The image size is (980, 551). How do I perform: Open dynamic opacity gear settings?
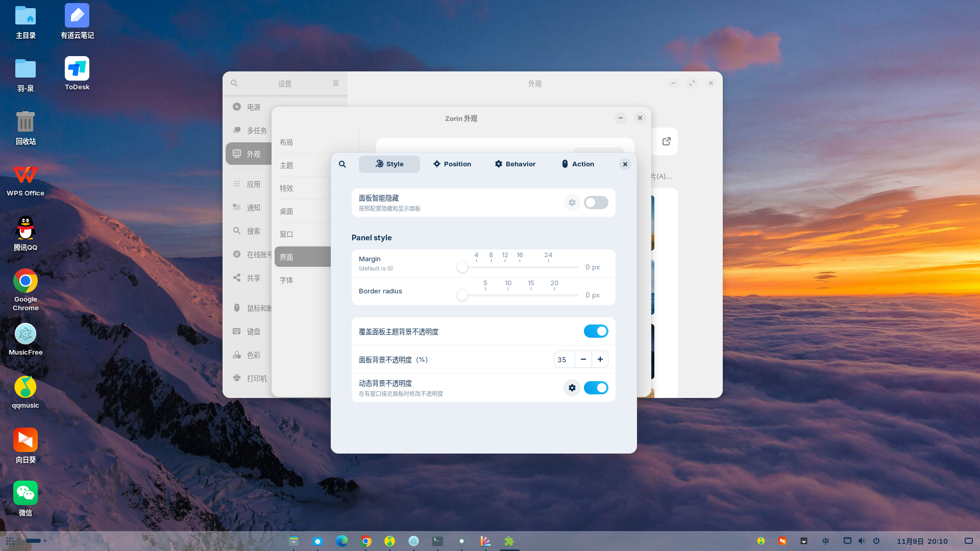coord(572,388)
